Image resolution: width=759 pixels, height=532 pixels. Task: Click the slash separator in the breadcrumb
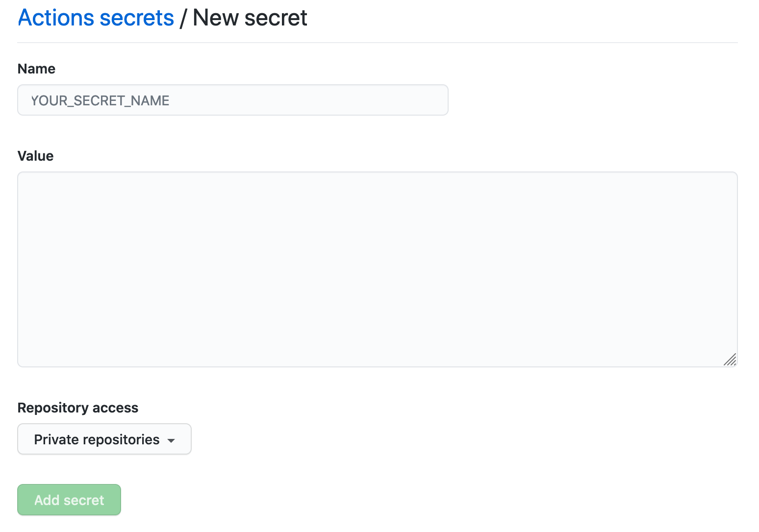tap(183, 18)
